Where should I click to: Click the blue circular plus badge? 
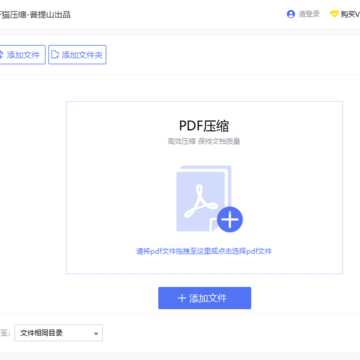(x=230, y=220)
